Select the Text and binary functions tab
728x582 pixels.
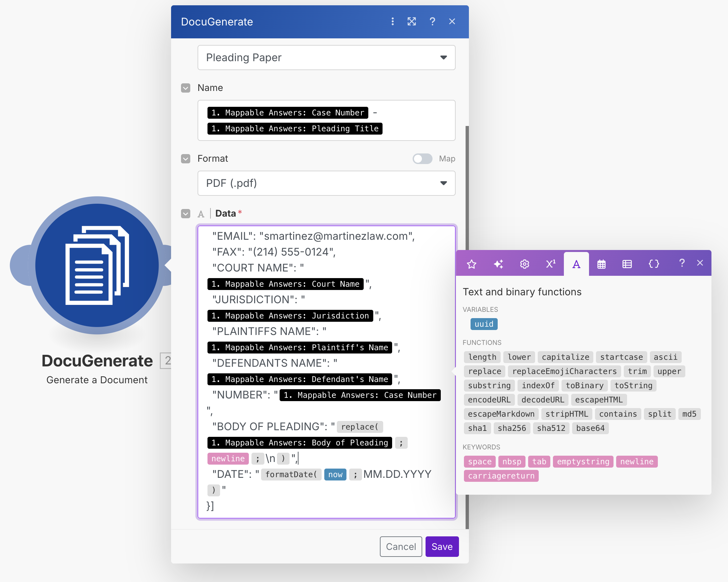point(576,264)
